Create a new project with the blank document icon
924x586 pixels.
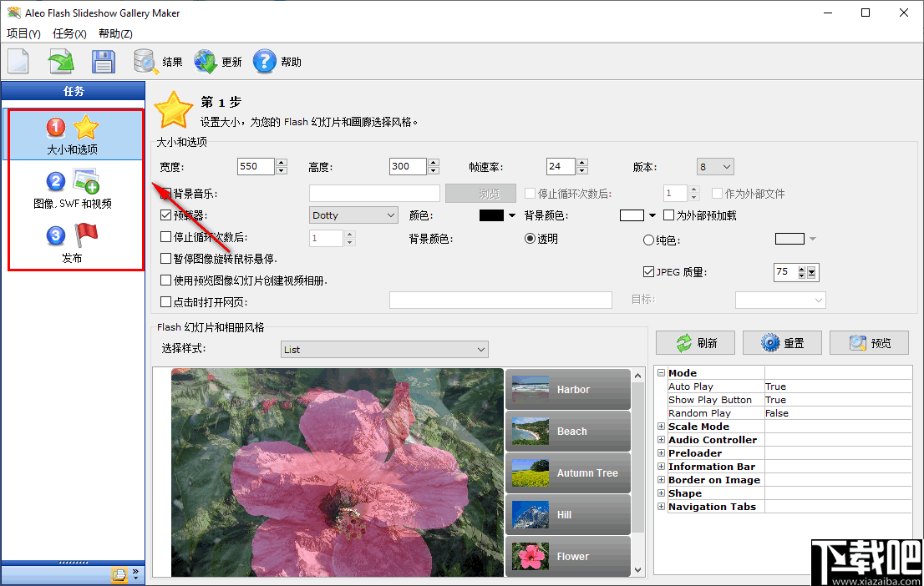click(x=18, y=60)
